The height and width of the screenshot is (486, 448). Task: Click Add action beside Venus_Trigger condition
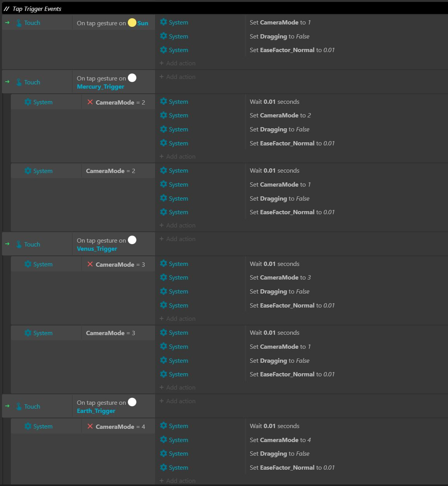click(x=178, y=239)
